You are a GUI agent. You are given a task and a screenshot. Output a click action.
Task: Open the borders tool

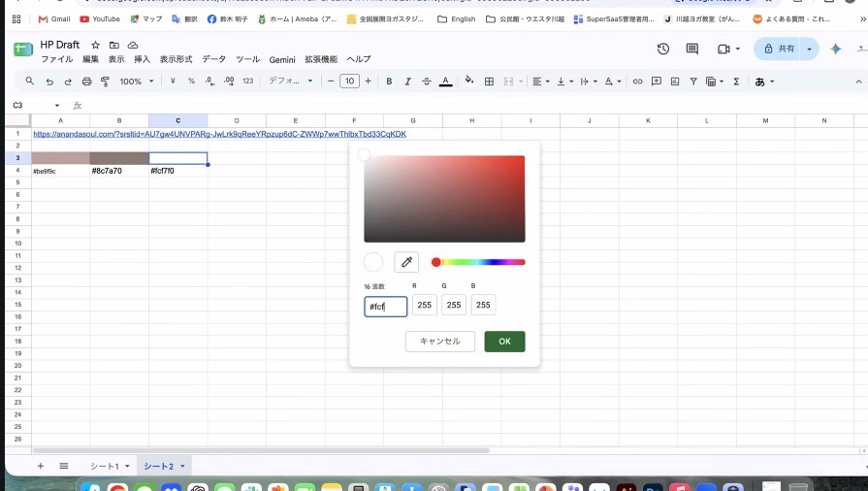point(489,82)
